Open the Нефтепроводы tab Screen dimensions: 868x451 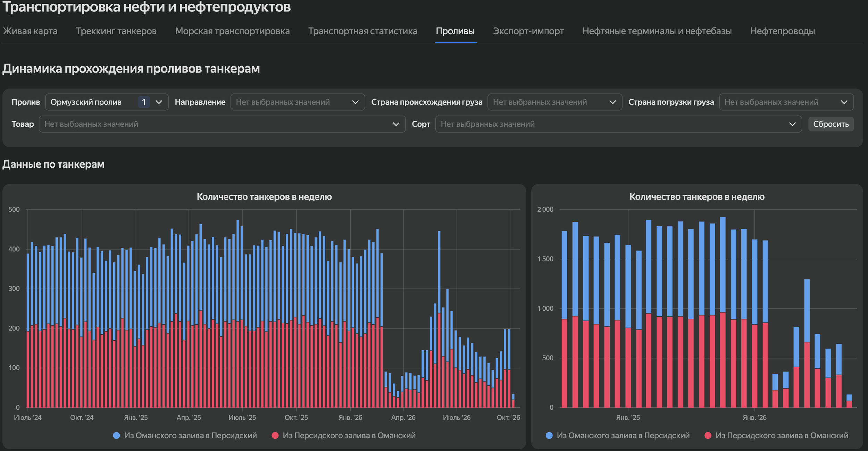click(783, 31)
